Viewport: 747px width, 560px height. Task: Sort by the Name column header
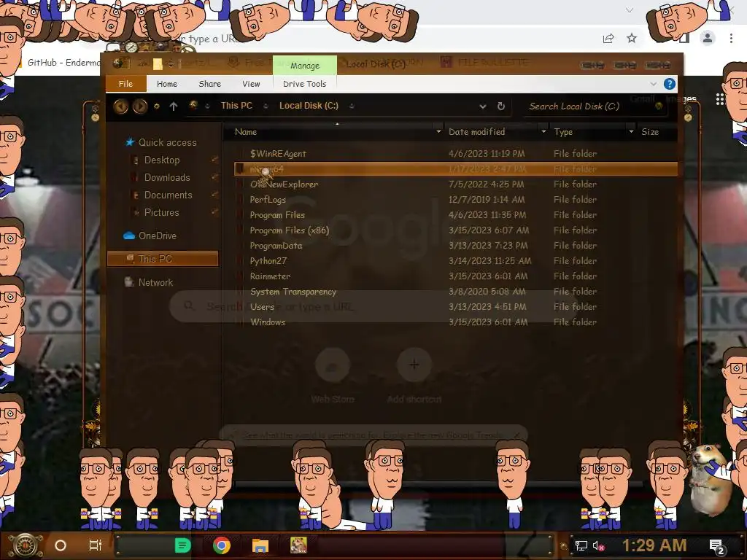tap(245, 132)
